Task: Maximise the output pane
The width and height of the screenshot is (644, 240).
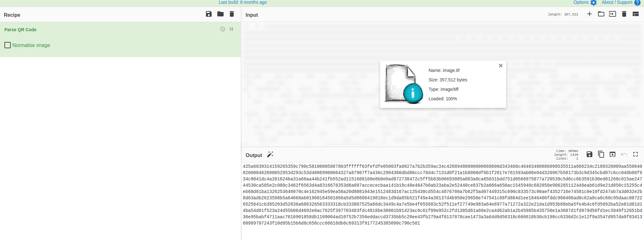Action: click(635, 154)
